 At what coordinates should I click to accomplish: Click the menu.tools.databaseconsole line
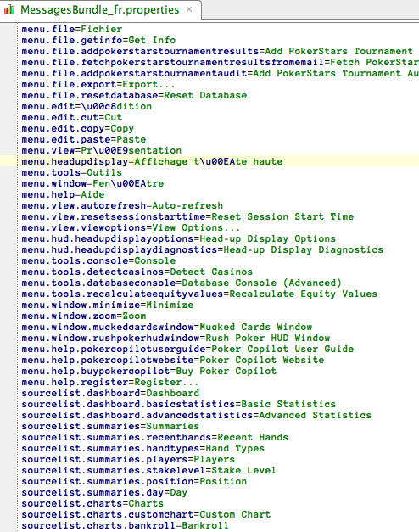tap(182, 283)
